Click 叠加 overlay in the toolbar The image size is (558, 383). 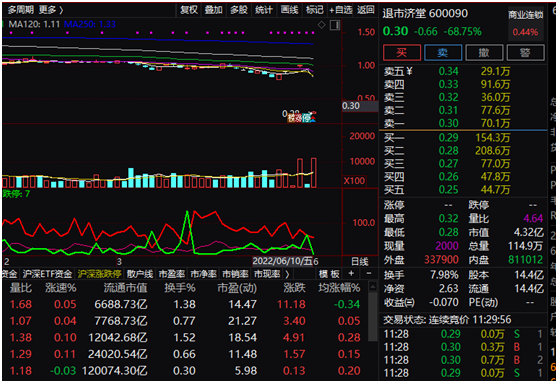214,10
